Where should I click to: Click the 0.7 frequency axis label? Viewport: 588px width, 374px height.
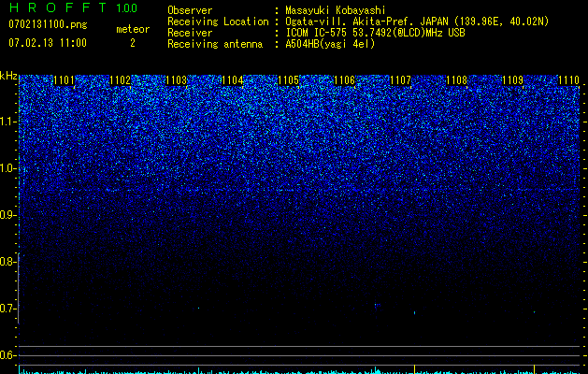click(x=7, y=309)
